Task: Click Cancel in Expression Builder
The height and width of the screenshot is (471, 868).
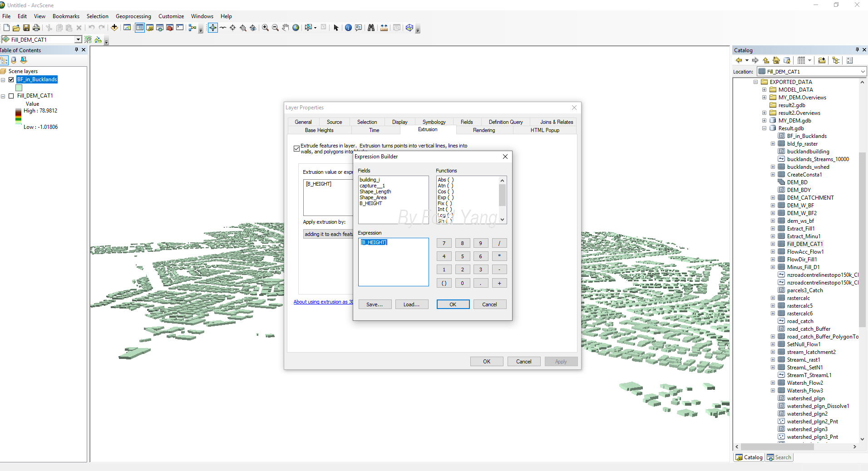Action: tap(489, 304)
